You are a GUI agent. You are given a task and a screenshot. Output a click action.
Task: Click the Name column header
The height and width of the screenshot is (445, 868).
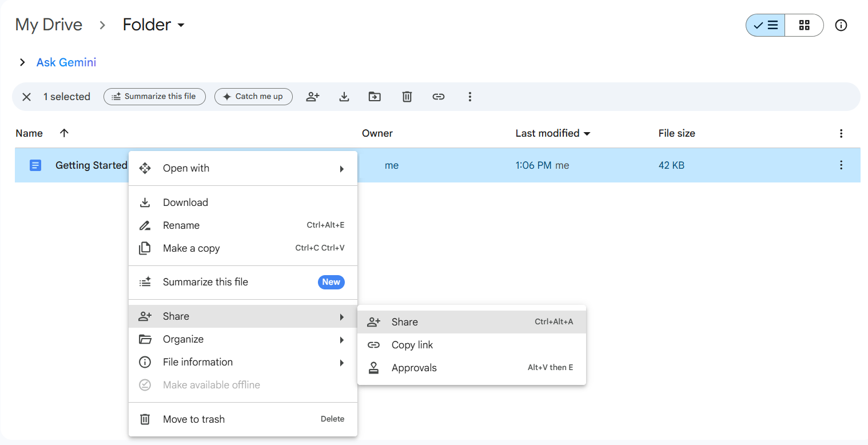(29, 133)
